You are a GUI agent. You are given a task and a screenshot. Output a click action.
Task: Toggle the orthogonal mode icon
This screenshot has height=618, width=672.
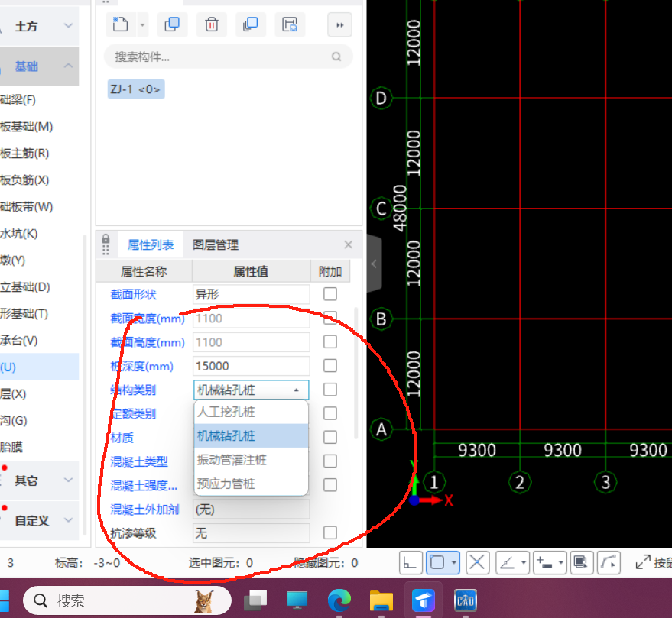(x=411, y=562)
